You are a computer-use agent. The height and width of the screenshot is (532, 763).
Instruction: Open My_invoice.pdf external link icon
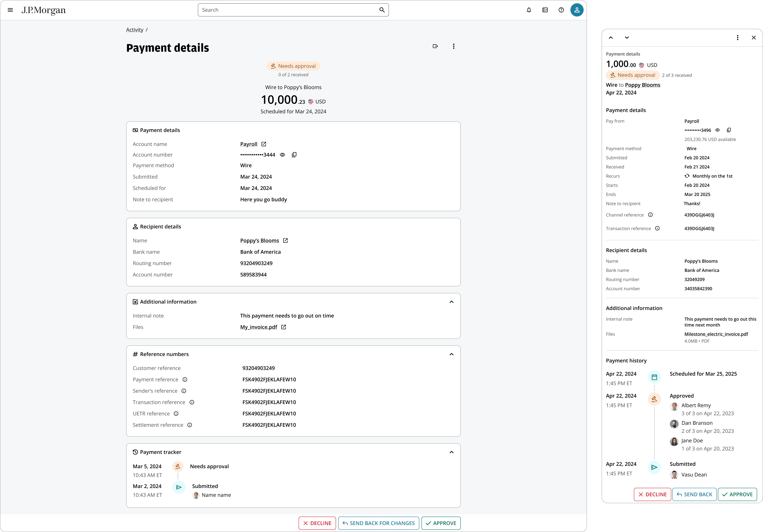(284, 327)
